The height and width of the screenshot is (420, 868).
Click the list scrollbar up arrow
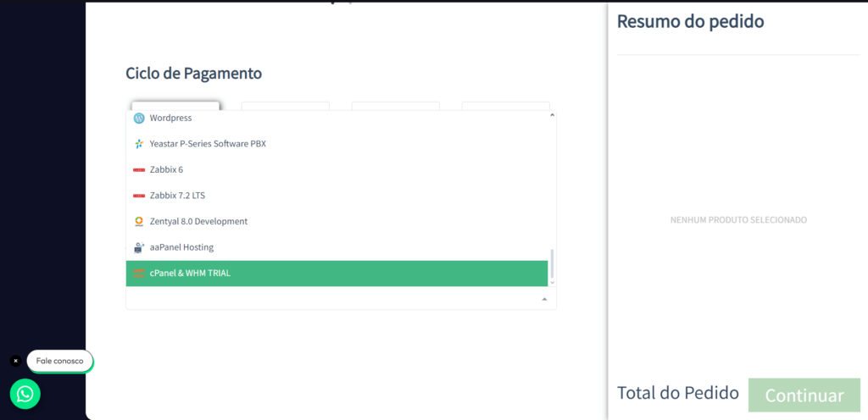click(551, 115)
